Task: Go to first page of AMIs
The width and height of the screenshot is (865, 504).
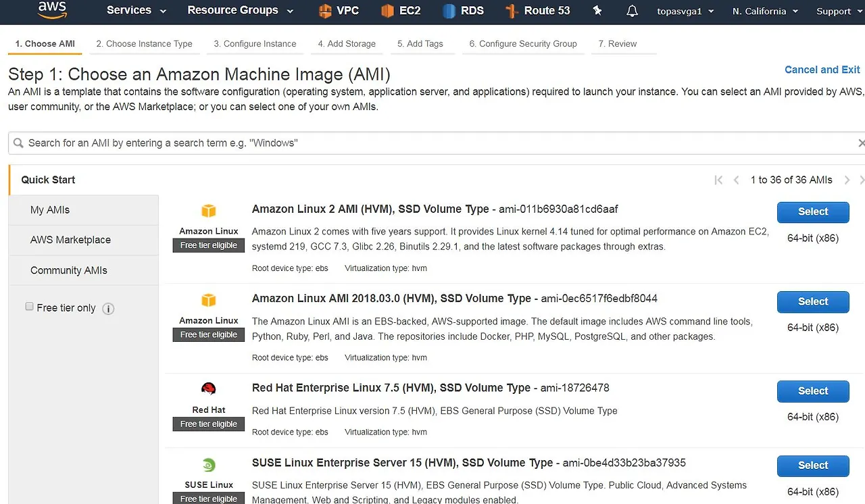Action: [718, 180]
